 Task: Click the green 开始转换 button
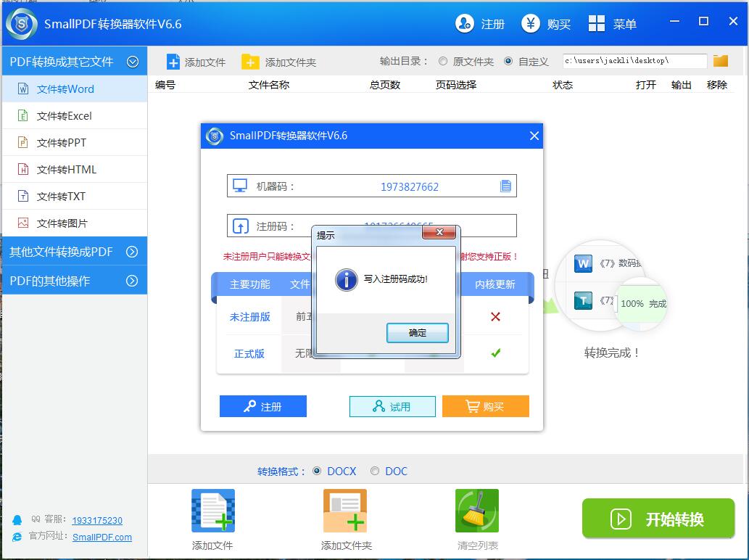[x=658, y=519]
